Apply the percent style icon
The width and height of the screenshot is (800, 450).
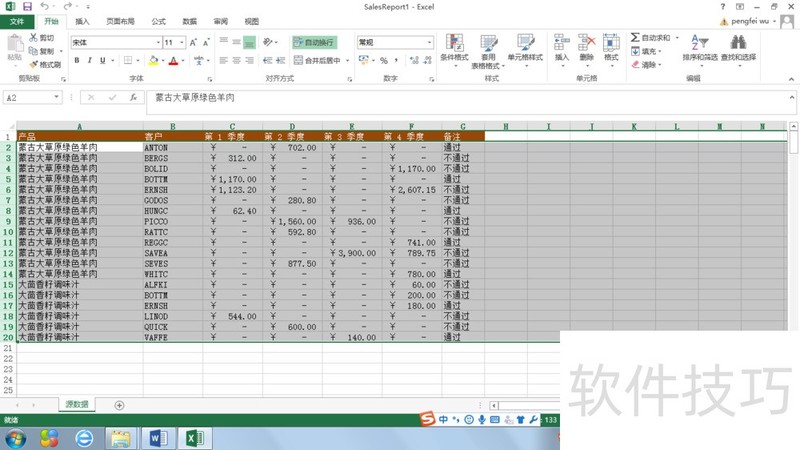[x=384, y=60]
